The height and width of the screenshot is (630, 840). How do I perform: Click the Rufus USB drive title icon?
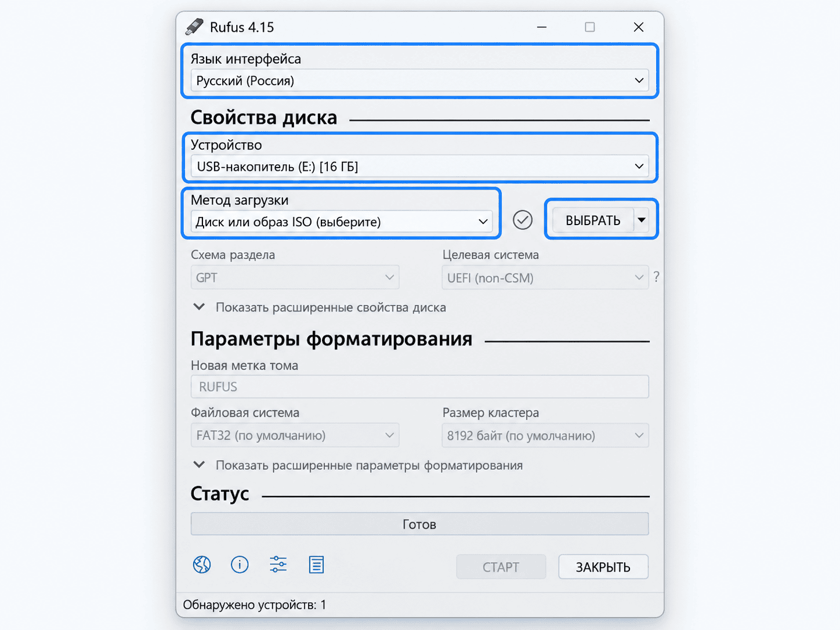click(x=194, y=27)
